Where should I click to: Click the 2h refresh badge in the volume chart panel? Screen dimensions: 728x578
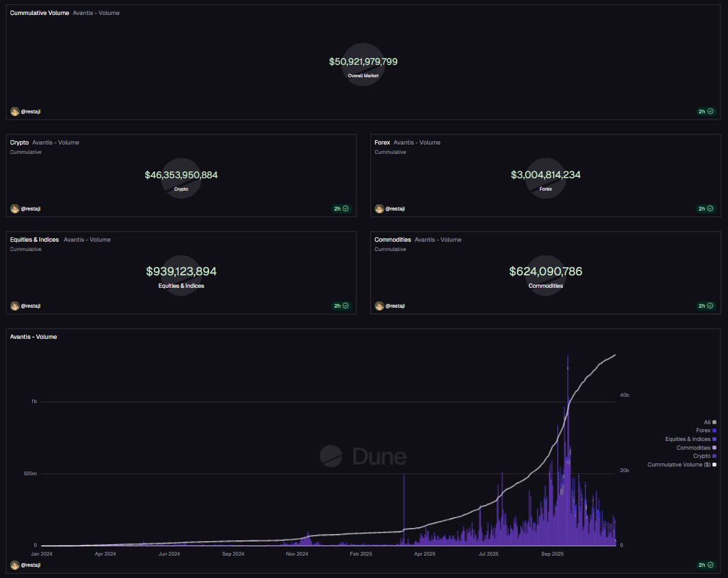pos(706,565)
